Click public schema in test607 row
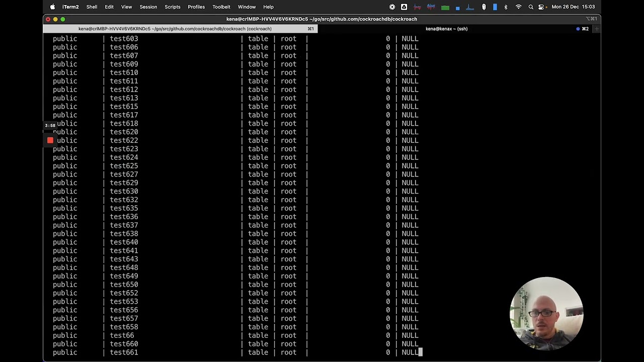Image resolution: width=644 pixels, height=362 pixels. (x=65, y=56)
